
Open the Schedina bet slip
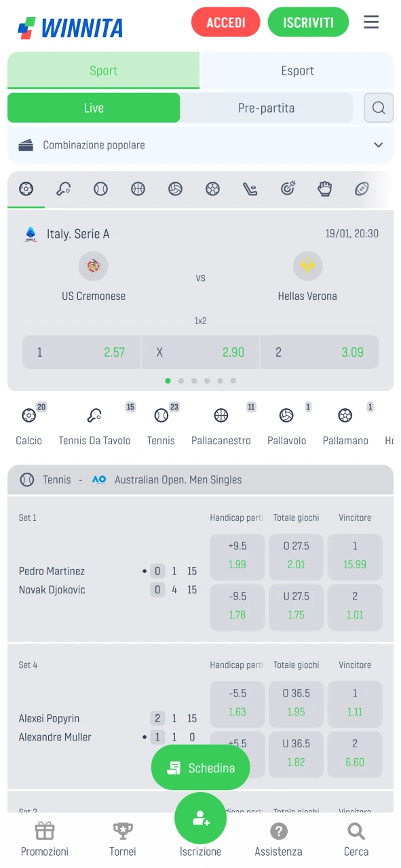(200, 768)
